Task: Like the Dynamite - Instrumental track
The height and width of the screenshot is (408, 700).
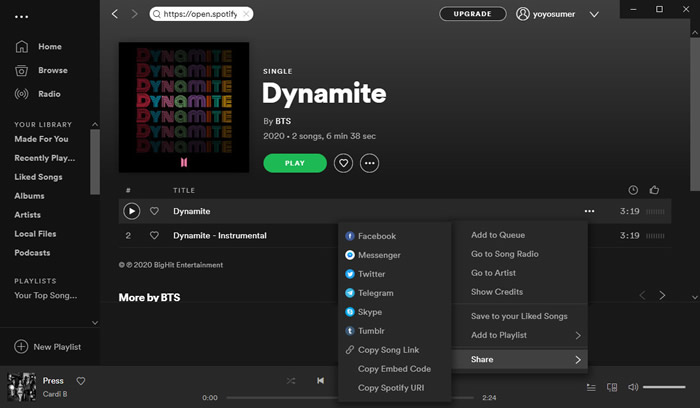Action: click(x=154, y=235)
